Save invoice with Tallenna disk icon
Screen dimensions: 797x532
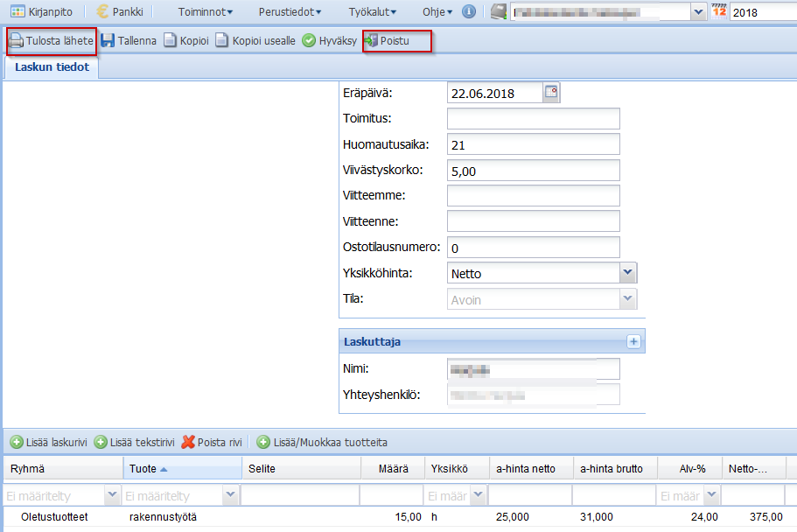click(108, 41)
